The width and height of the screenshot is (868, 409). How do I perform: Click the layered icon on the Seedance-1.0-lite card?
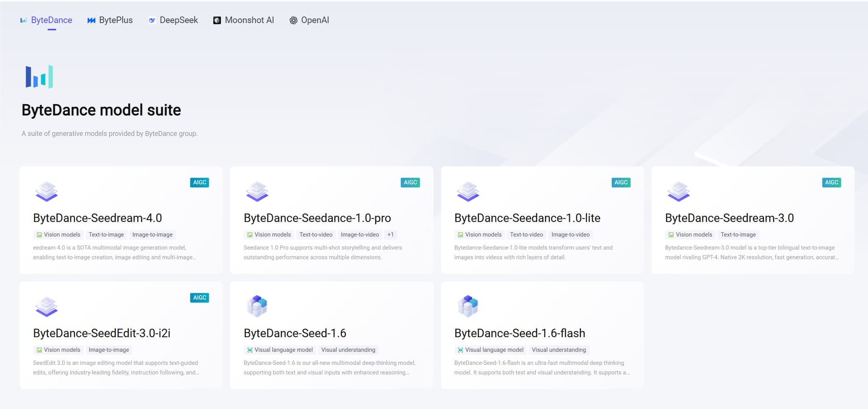(x=468, y=192)
